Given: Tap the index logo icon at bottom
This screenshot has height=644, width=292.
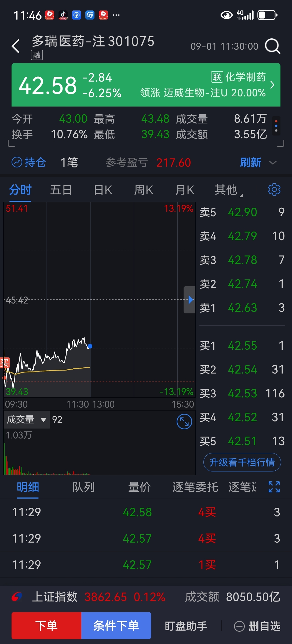Looking at the screenshot, I should (x=17, y=597).
